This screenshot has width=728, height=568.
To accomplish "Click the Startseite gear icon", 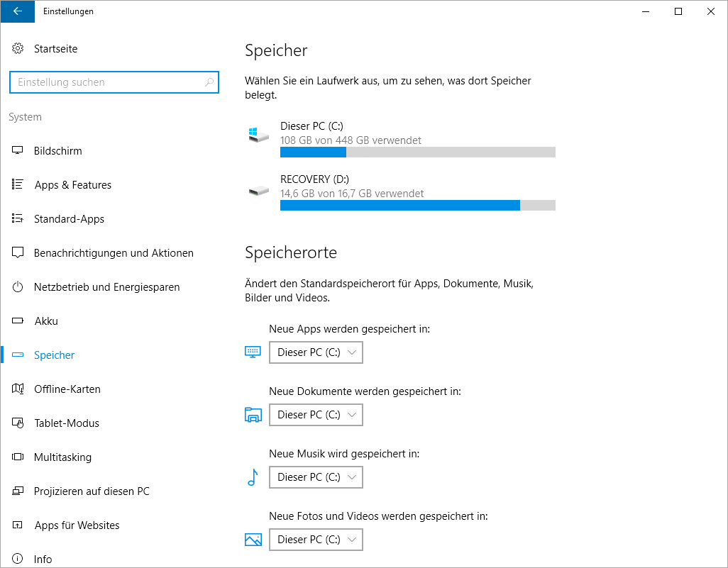I will [18, 49].
